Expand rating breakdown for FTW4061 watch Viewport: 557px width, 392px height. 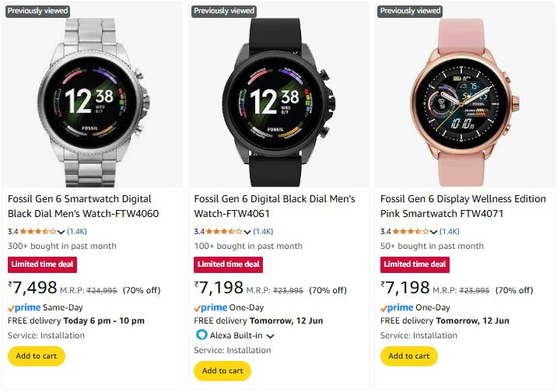click(247, 232)
